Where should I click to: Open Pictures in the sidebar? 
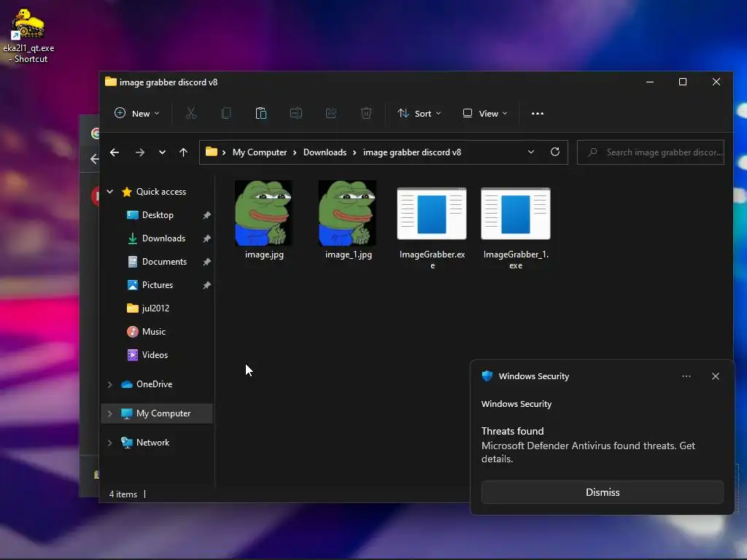pos(158,285)
